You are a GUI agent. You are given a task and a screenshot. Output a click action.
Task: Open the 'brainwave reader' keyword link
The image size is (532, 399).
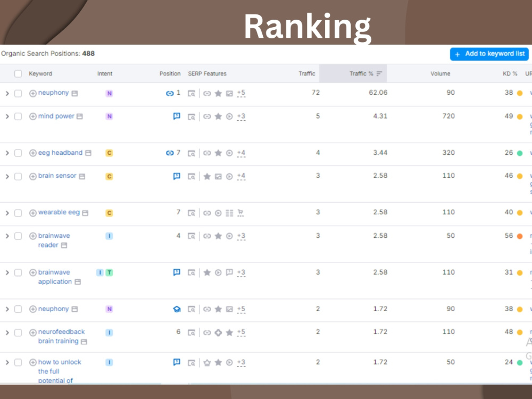click(54, 240)
